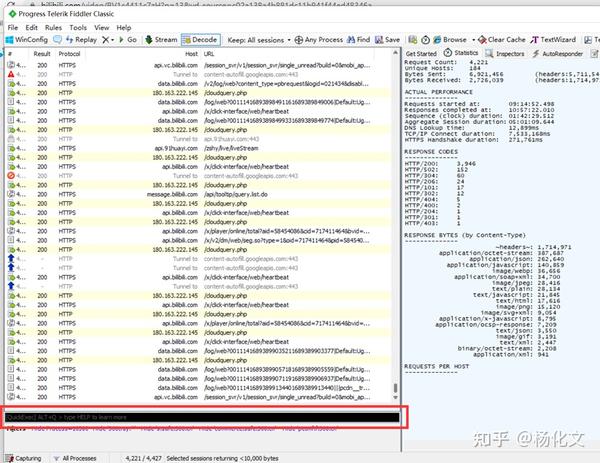The height and width of the screenshot is (463, 600).
Task: Click the timer clock toolbar icon
Action: (x=426, y=40)
